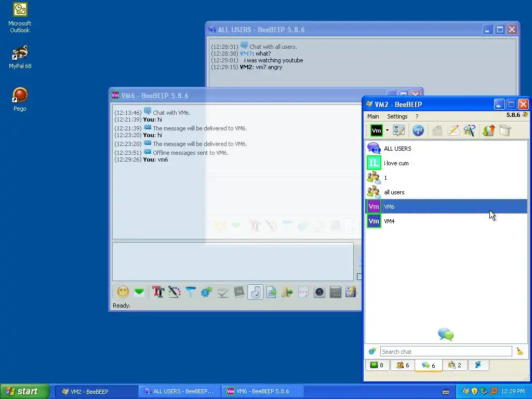Click the Search chat input field
532x399 pixels.
coord(446,352)
